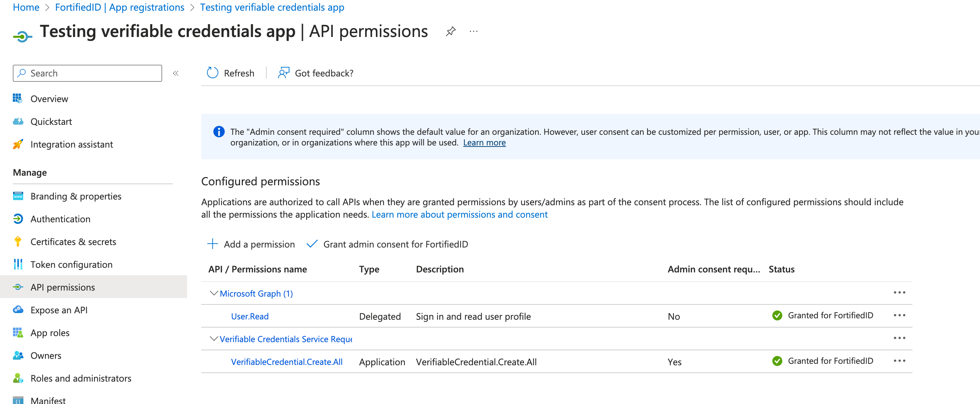Collapse the Microsoft Graph (1) group chevron
Screen dimensions: 980x404
[214, 293]
